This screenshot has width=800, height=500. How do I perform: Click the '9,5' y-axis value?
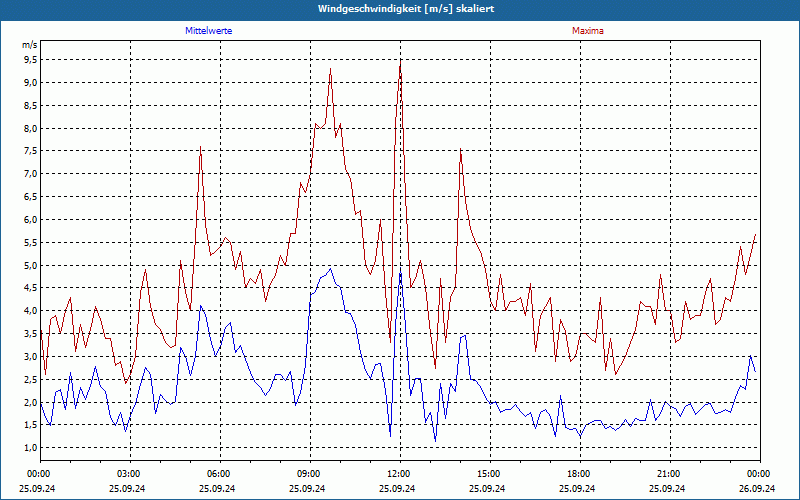tap(31, 60)
